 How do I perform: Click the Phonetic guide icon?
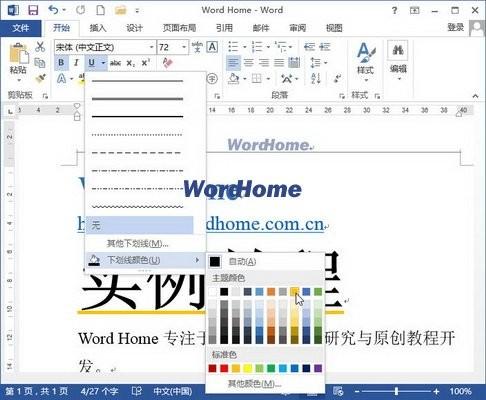(x=197, y=47)
